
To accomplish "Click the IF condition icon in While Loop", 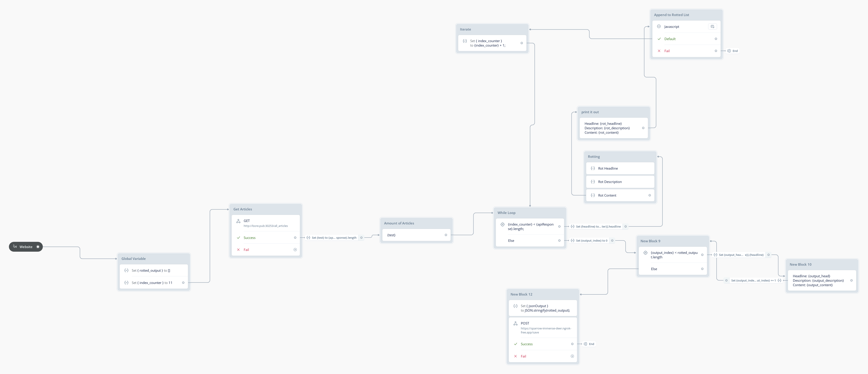I will (502, 224).
